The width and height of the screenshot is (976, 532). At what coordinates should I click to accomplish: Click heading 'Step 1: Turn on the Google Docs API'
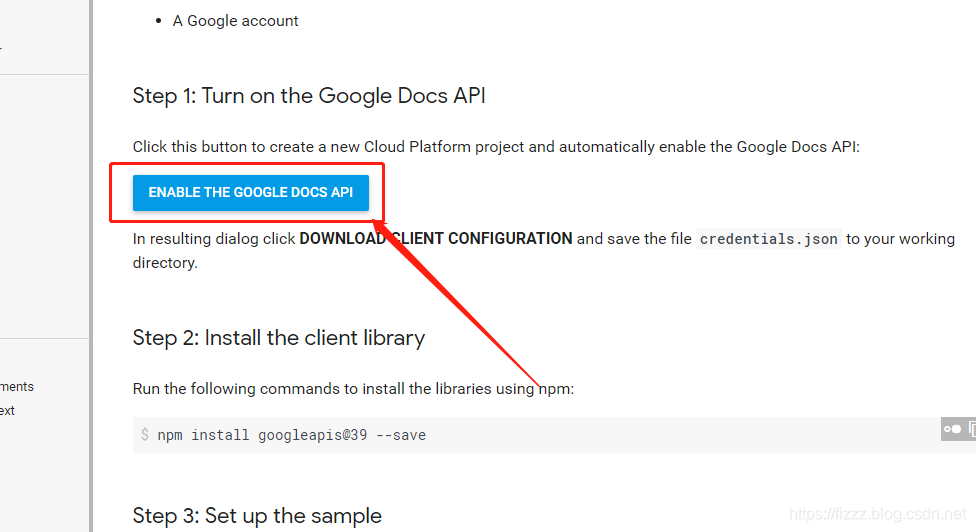(x=309, y=96)
